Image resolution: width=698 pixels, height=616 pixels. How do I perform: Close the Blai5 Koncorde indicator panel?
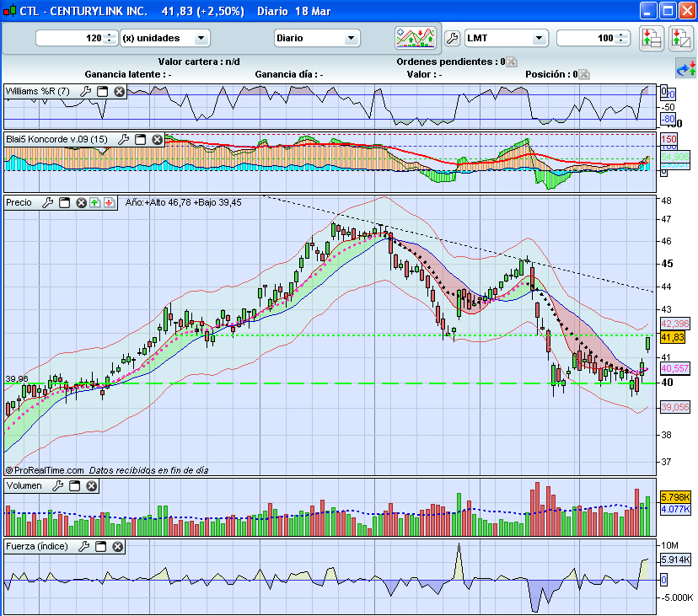(156, 138)
